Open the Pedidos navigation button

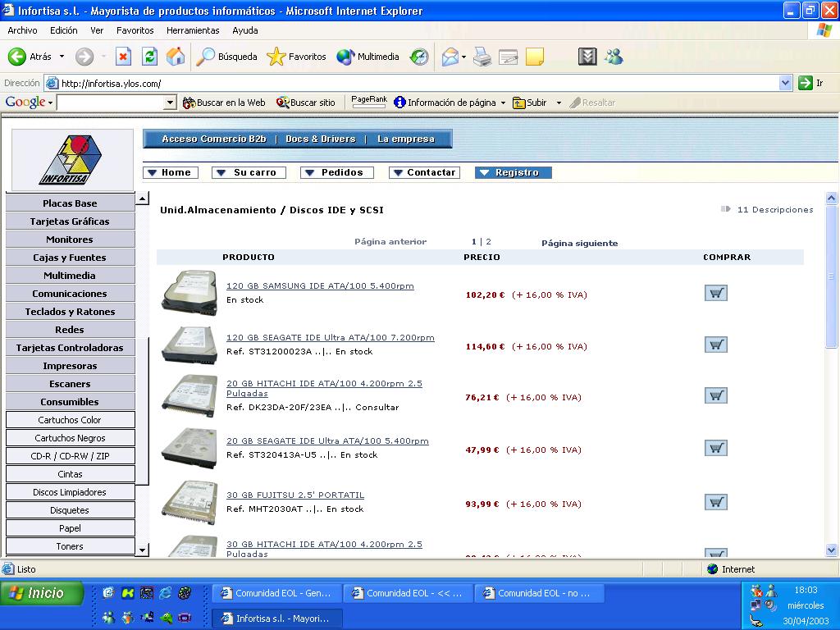point(337,172)
